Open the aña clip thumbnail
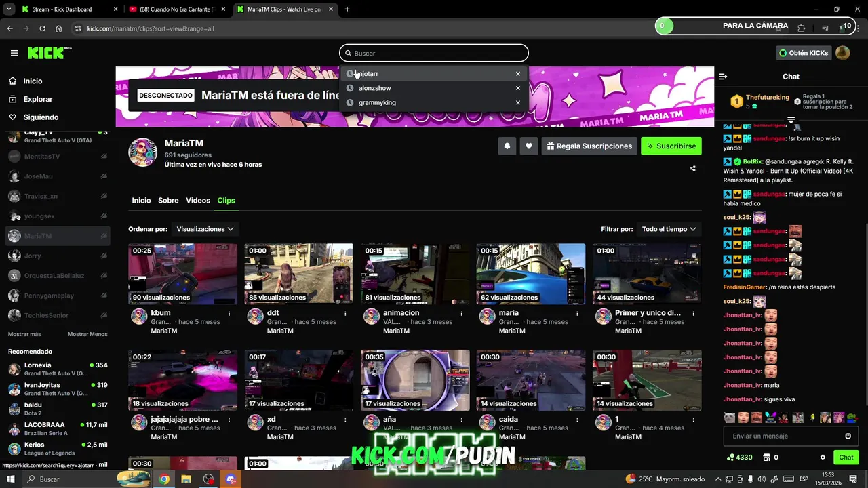868x488 pixels. 415,380
